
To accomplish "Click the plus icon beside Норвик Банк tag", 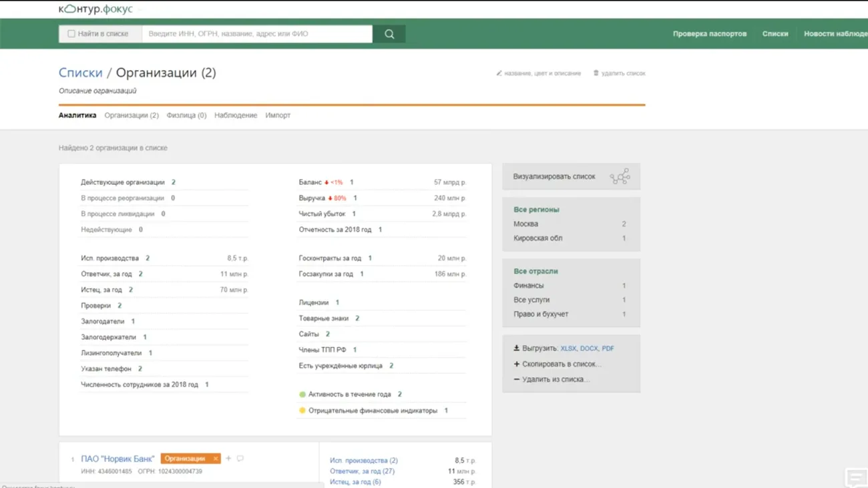I will pos(228,459).
